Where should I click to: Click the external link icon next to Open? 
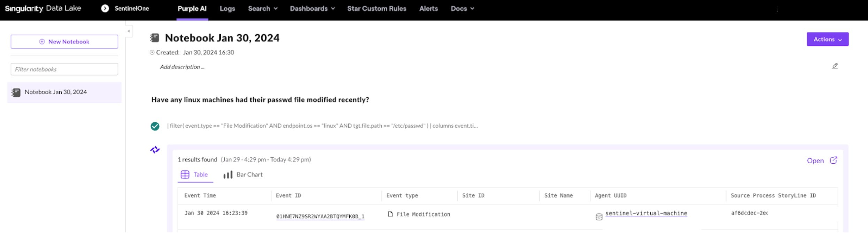click(833, 160)
